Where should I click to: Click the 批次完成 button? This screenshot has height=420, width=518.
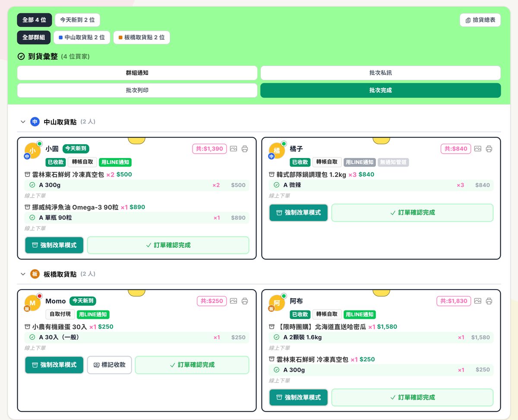click(x=381, y=90)
